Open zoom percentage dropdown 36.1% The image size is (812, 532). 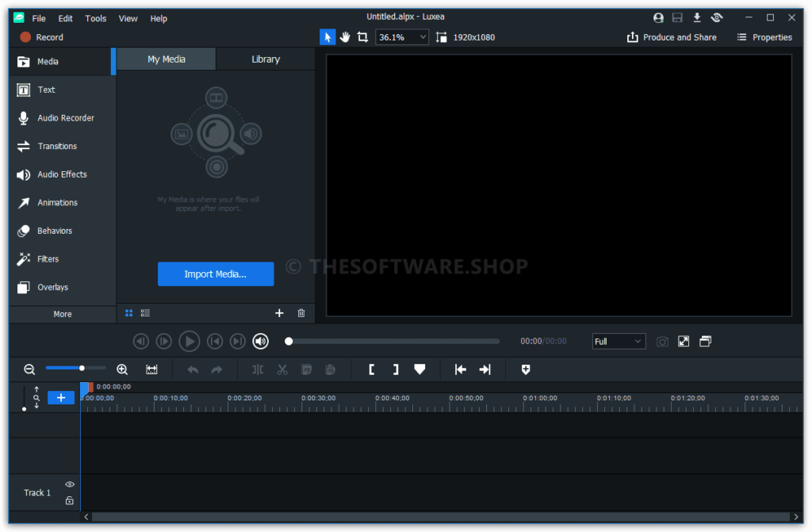tap(402, 37)
